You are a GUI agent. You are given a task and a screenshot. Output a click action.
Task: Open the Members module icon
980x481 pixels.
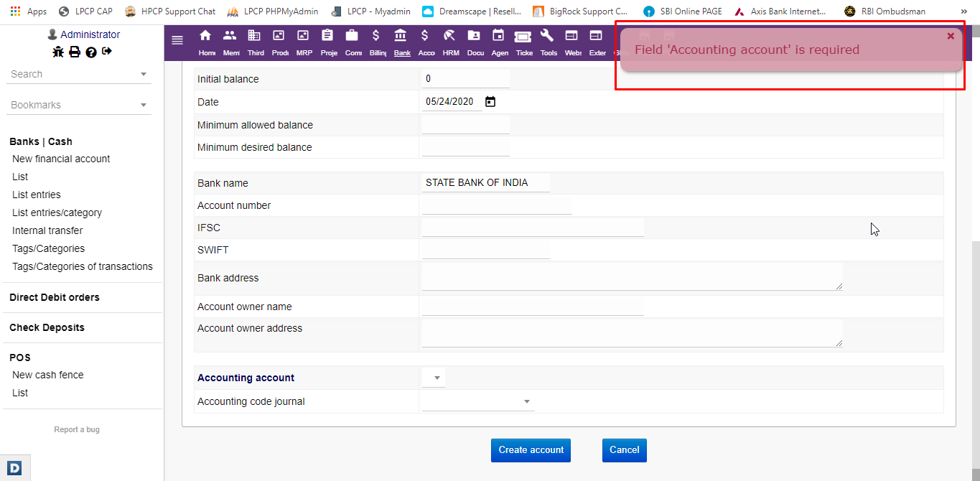(230, 36)
